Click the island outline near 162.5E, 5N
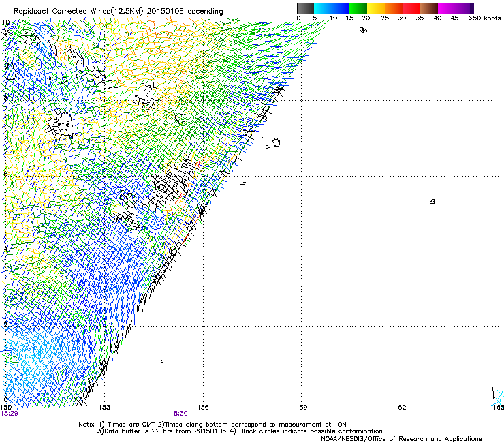Screen dimensions: 504x443 [x=432, y=202]
